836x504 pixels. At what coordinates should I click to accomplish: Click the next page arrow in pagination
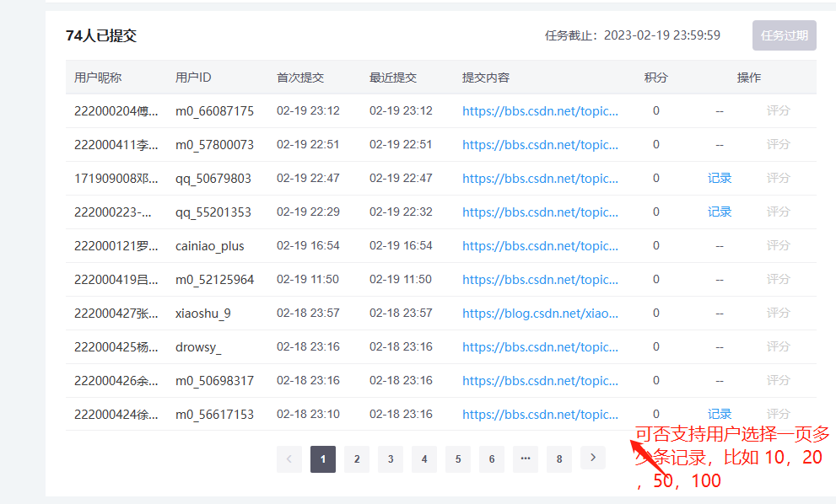tap(593, 458)
